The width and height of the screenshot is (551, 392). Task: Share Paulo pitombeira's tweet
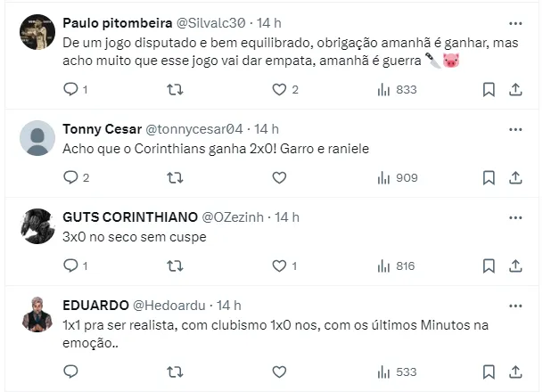(x=515, y=89)
